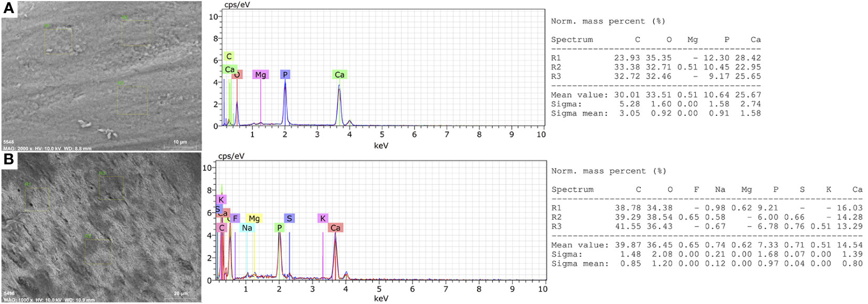Click the "Mean value:" row label in table B
868x304 pixels.
click(x=580, y=245)
